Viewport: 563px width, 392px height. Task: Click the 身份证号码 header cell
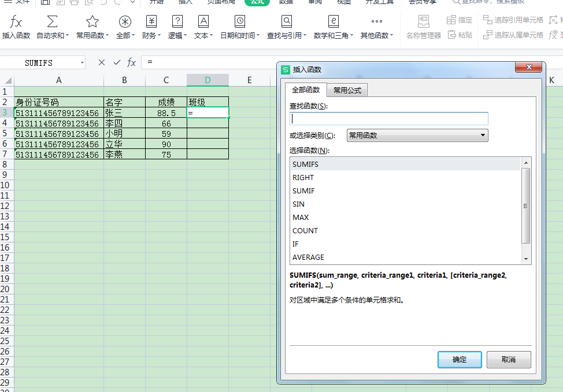point(59,102)
